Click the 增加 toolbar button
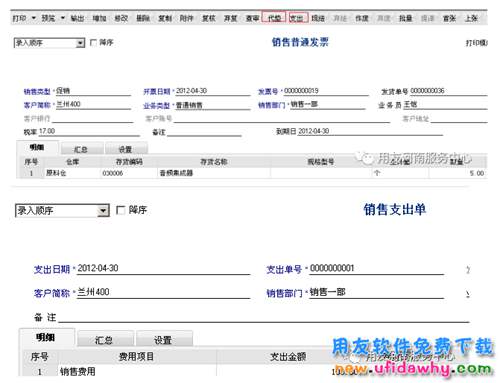 click(99, 18)
